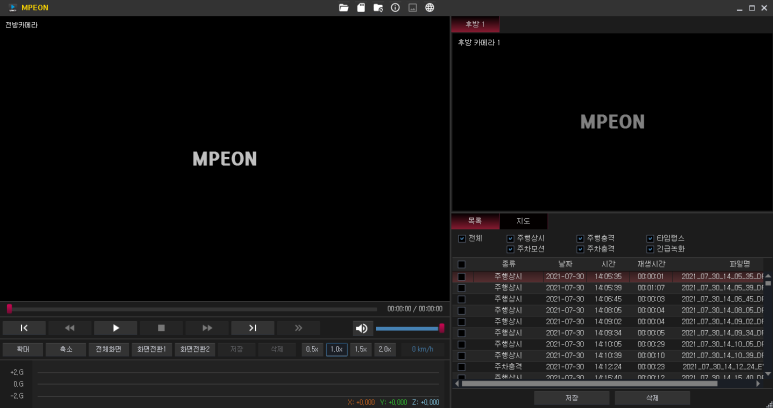Open the globe language icon
Viewport: 773px width, 408px height.
(430, 8)
